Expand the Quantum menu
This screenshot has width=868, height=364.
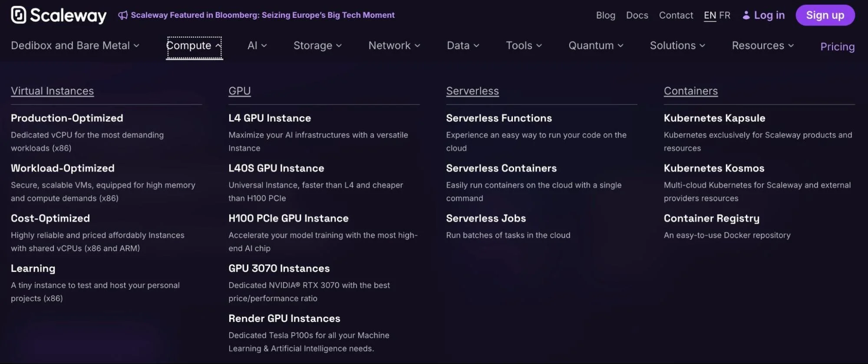pyautogui.click(x=596, y=46)
